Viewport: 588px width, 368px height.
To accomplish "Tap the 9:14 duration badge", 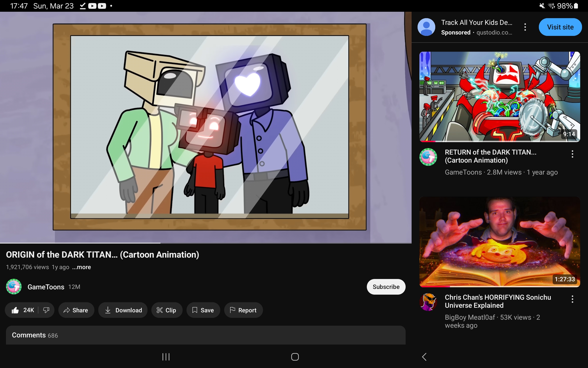I will 569,134.
